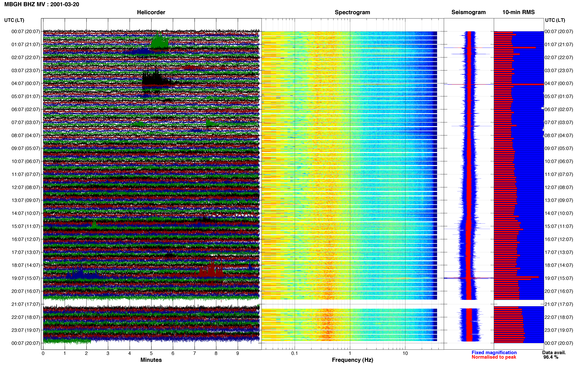
Task: Click minute tick label '9' on helicorder
Action: 238,353
